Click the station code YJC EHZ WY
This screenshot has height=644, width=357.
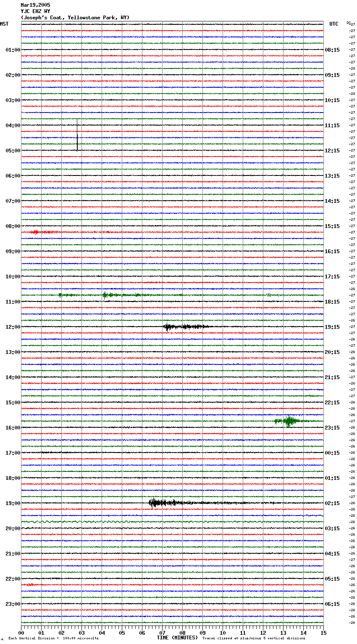35,11
